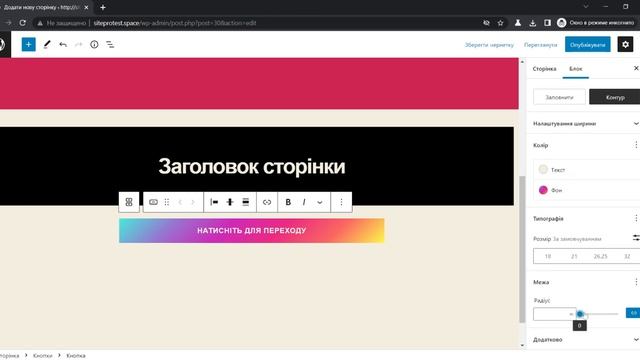Change vertical alignment in block toolbar
Viewport: 640px width, 360px height.
[230, 202]
